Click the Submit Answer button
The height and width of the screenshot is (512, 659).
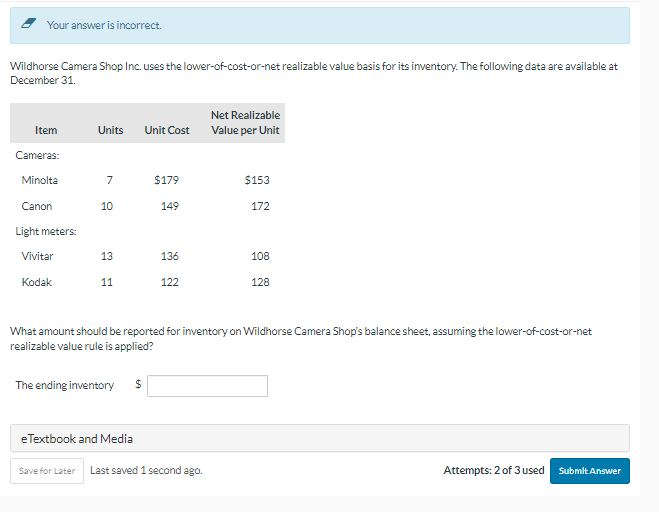tap(590, 471)
